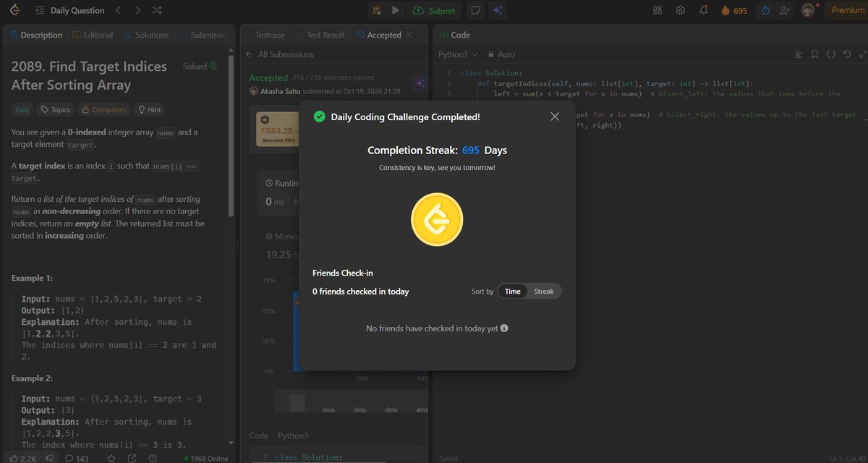Go to the next question arrow

138,10
